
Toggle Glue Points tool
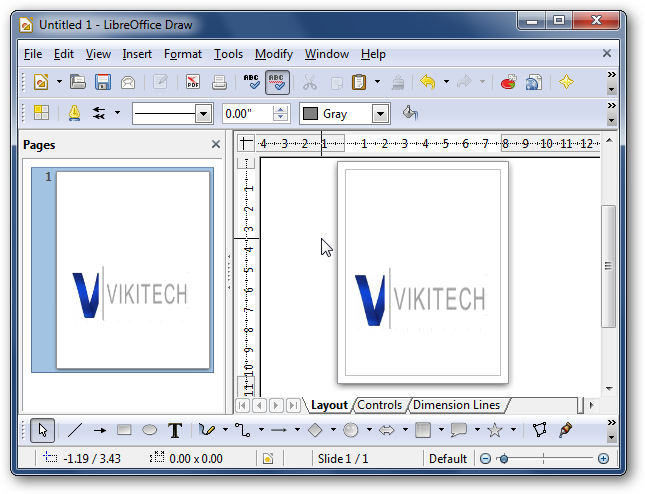pos(566,430)
